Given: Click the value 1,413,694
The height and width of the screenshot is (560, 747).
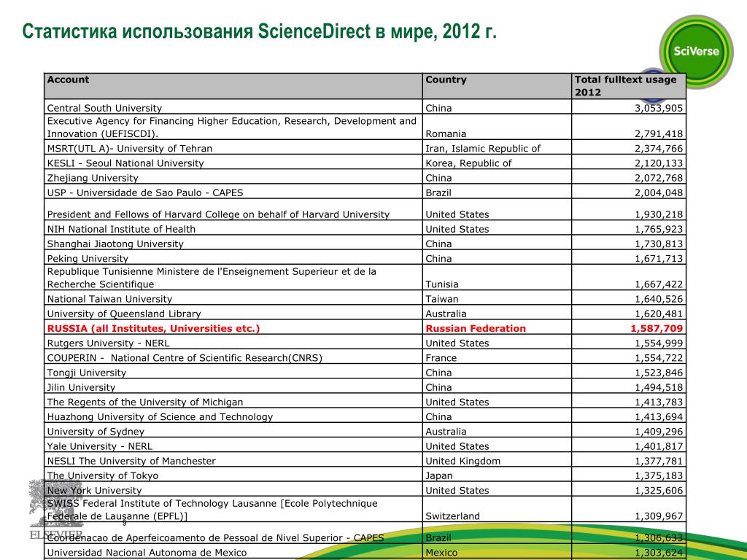Looking at the screenshot, I should (x=659, y=417).
